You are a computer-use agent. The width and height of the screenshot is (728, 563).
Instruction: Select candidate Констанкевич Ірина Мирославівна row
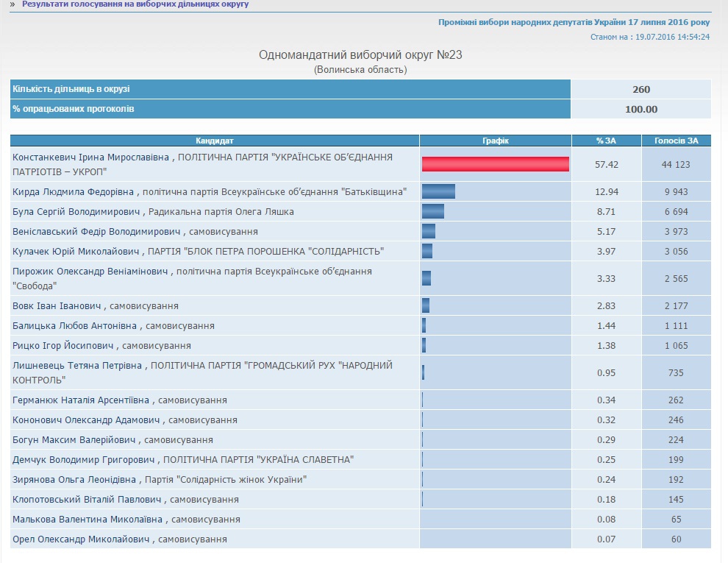click(360, 164)
